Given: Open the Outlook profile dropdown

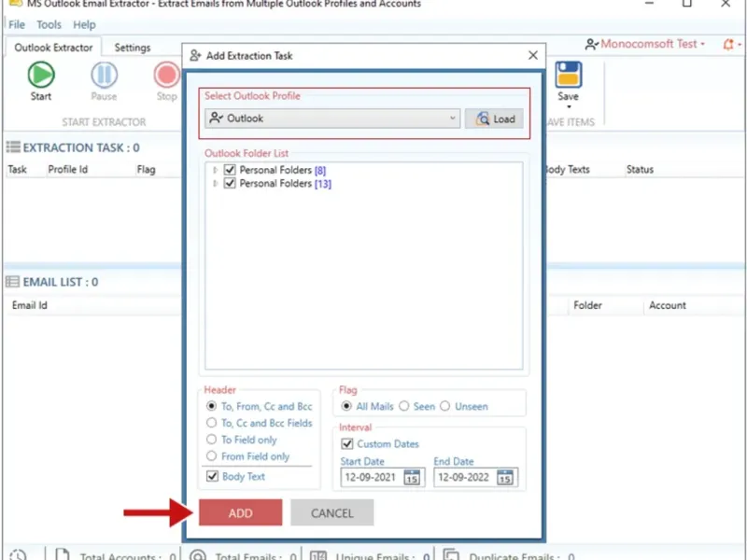Looking at the screenshot, I should (x=332, y=119).
